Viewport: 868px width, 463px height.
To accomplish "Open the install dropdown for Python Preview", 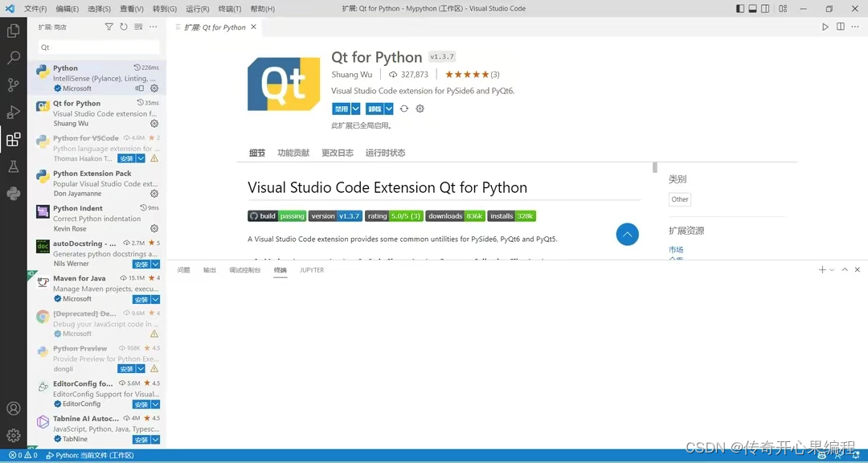I will (x=141, y=369).
